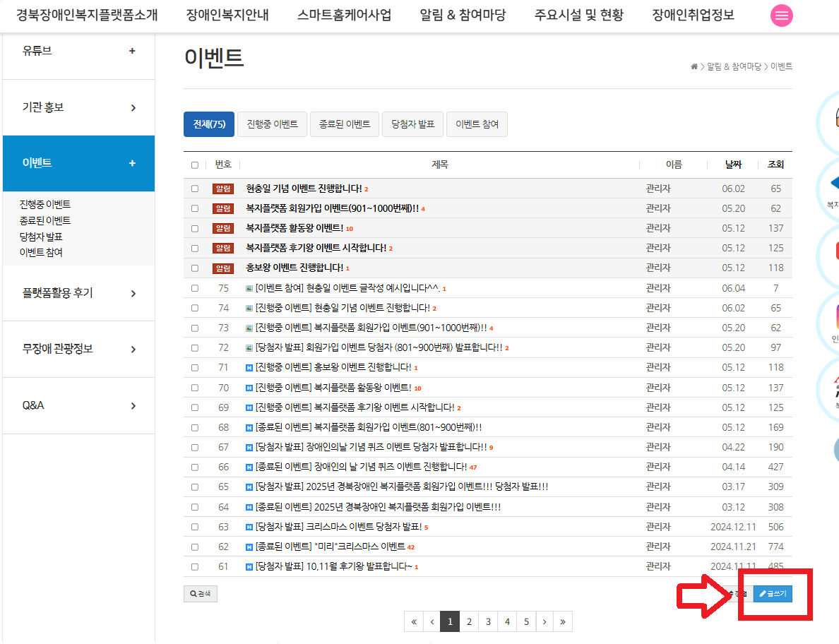The height and width of the screenshot is (644, 839).
Task: Check the box for post 72
Action: [x=195, y=347]
